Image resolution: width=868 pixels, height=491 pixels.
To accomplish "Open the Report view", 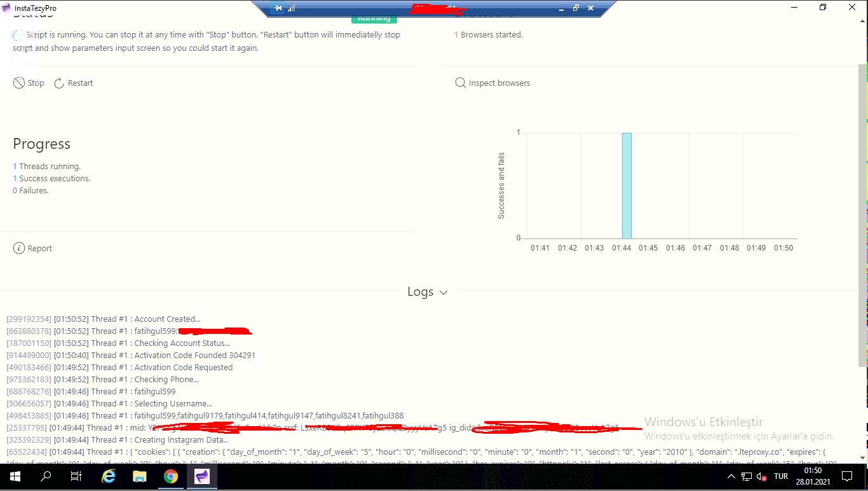I will (x=33, y=249).
